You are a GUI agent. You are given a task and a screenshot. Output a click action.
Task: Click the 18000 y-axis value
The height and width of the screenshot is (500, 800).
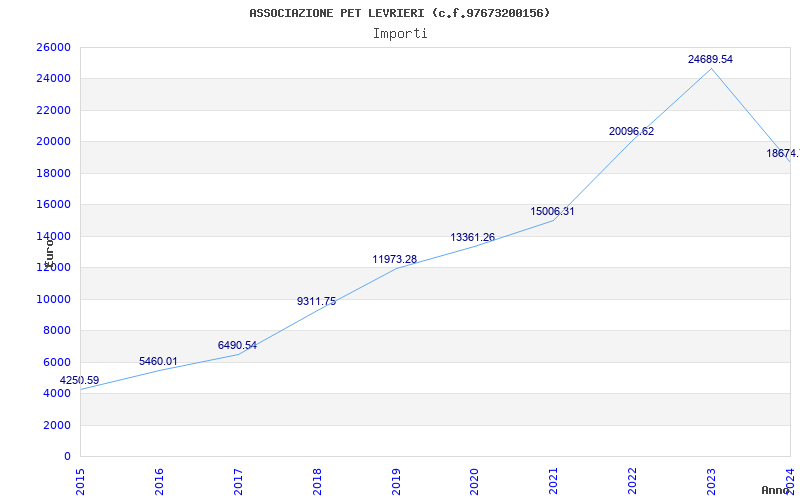click(x=53, y=173)
